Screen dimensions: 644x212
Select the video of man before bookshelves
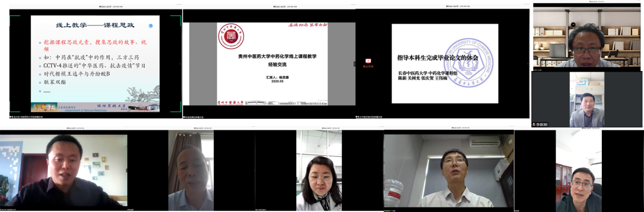click(x=587, y=38)
